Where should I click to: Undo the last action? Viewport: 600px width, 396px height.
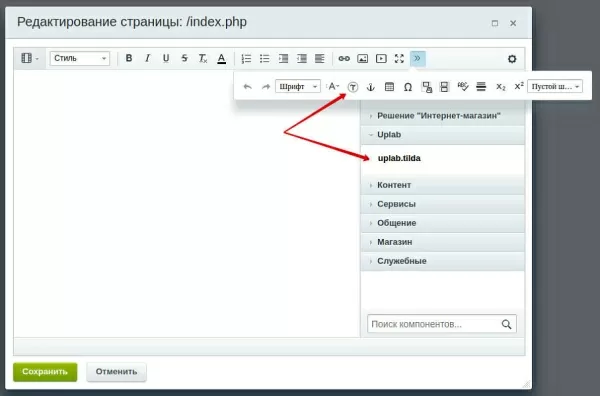click(248, 86)
